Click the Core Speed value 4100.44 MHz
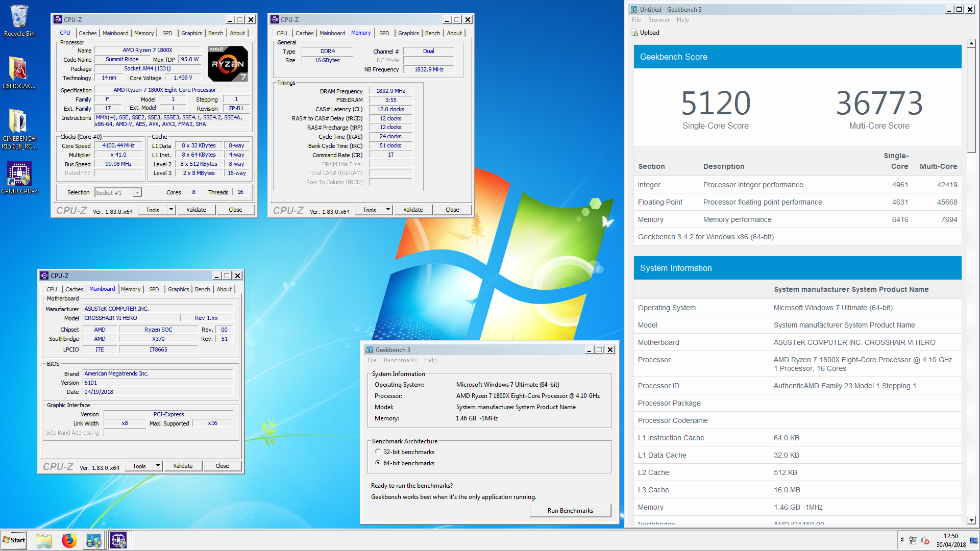 click(x=118, y=146)
